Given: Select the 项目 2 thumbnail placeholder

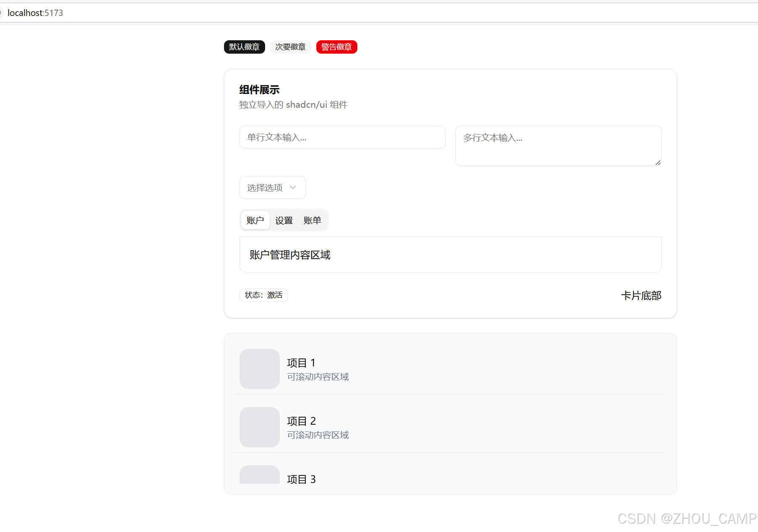Looking at the screenshot, I should click(259, 427).
